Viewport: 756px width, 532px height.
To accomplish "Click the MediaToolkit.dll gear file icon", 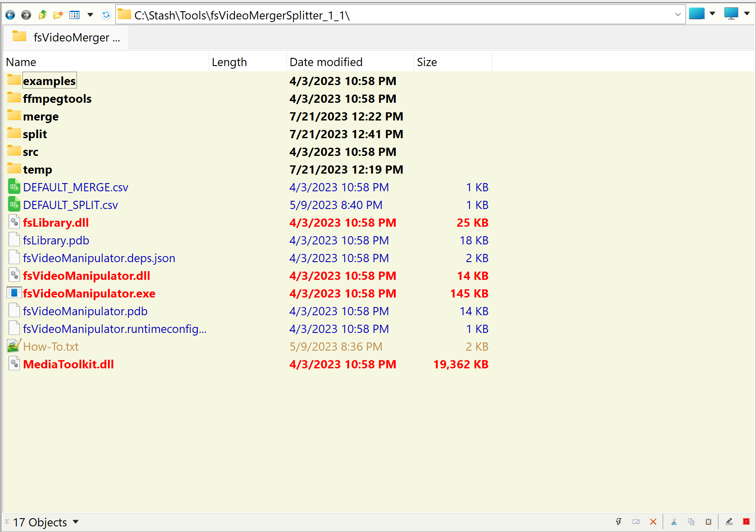I will click(14, 364).
